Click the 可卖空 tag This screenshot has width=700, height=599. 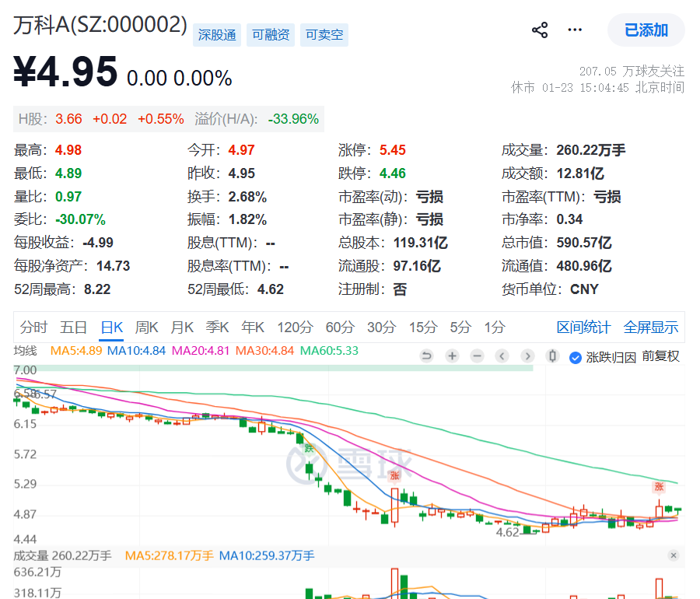[x=324, y=35]
